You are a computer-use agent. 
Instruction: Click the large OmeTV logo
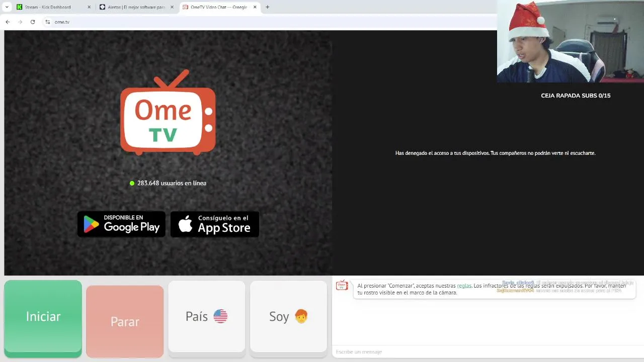[x=168, y=112]
